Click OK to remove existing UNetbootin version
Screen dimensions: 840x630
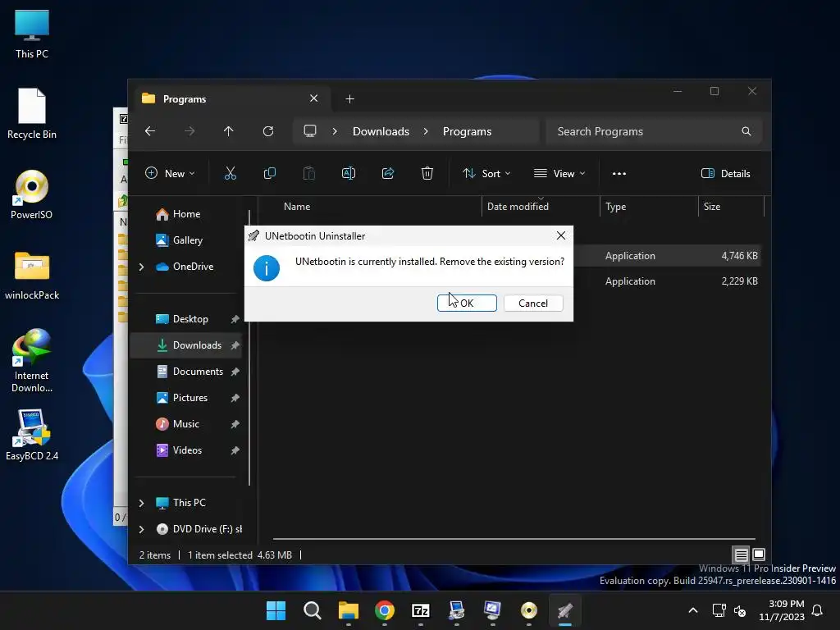(x=467, y=304)
